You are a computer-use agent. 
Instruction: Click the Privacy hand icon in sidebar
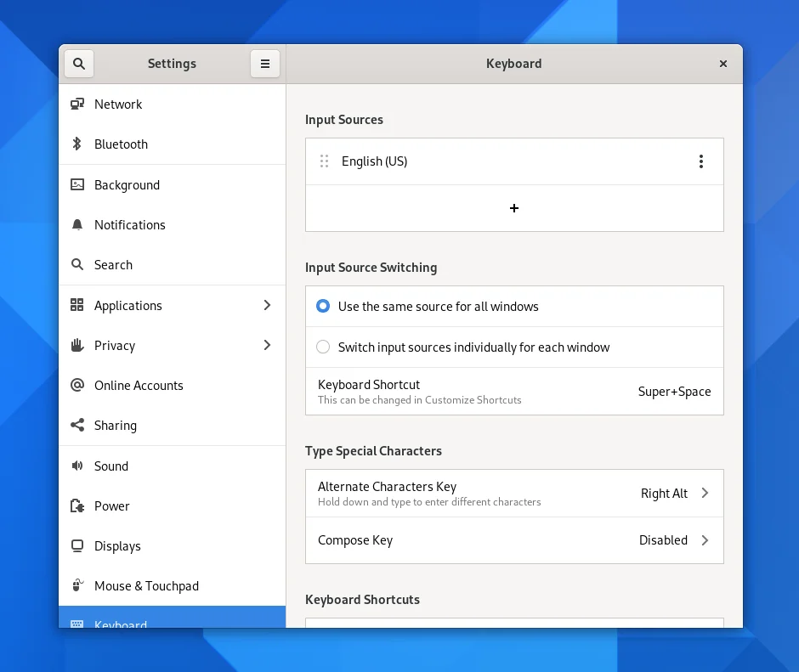pyautogui.click(x=77, y=346)
